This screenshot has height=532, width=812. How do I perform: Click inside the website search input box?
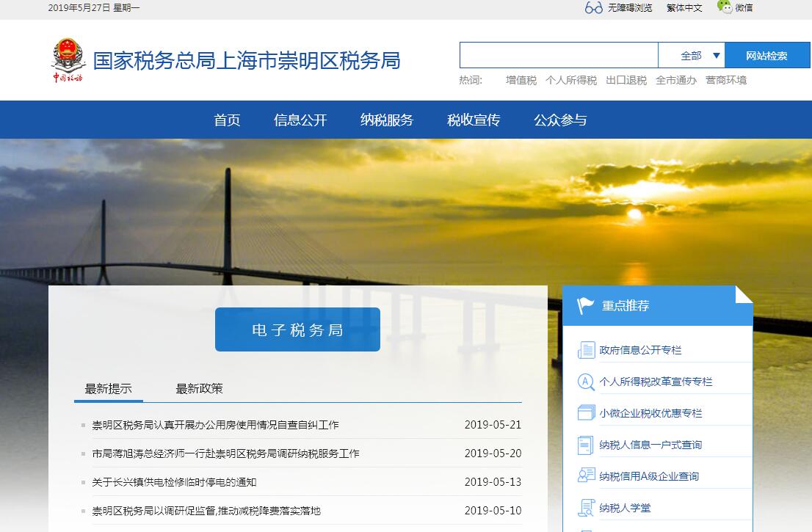[x=558, y=56]
